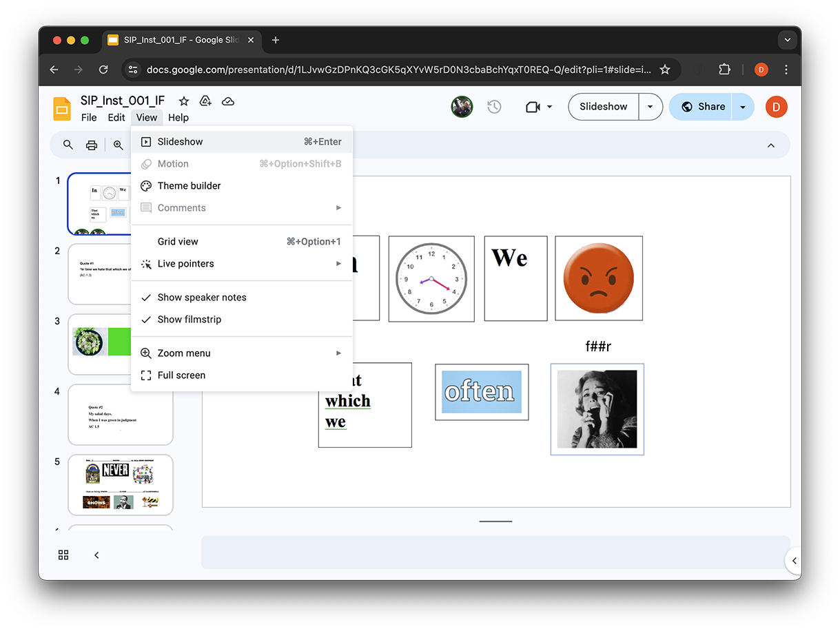
Task: Click the speaker notes resize handle
Action: 495,521
